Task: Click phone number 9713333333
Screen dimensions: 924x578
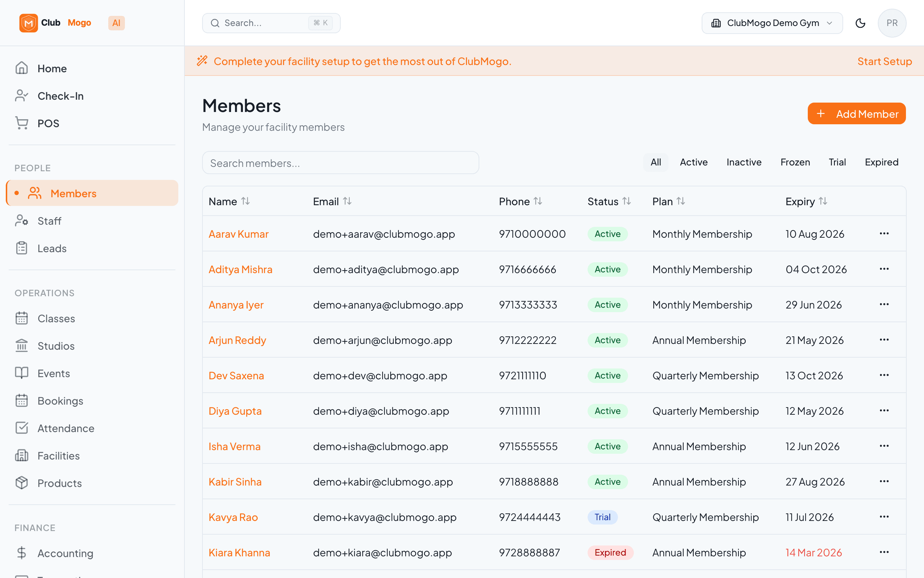Action: point(528,305)
